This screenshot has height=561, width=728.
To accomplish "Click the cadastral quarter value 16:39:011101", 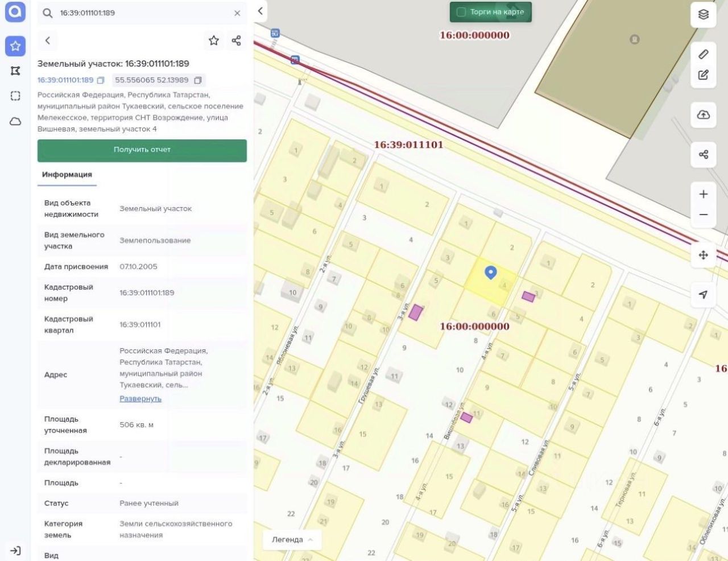I will point(140,325).
